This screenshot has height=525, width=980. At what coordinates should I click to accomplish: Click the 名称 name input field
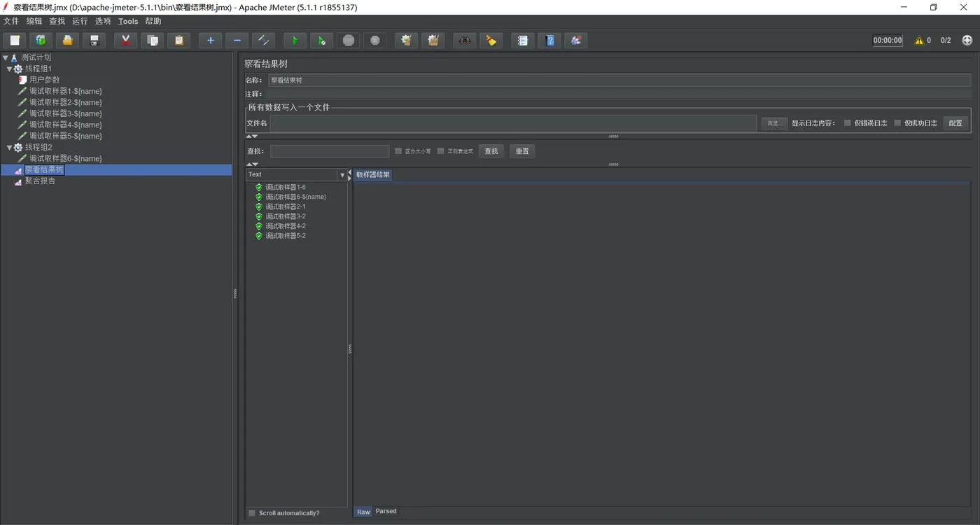click(619, 80)
